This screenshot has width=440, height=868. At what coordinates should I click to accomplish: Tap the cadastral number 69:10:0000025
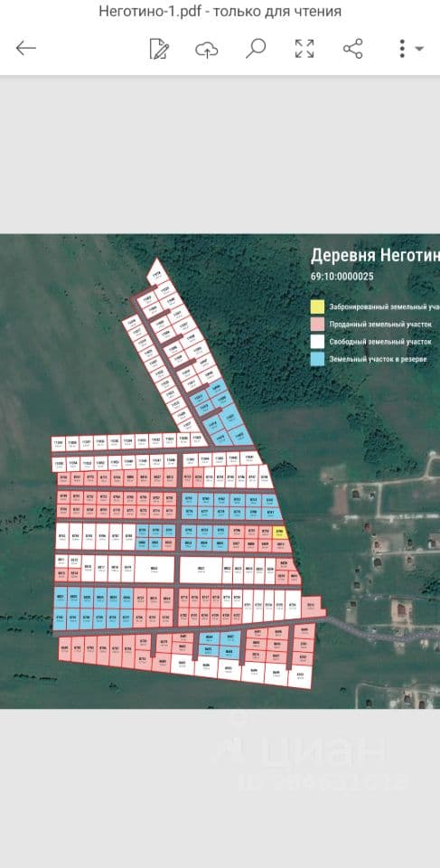(342, 277)
